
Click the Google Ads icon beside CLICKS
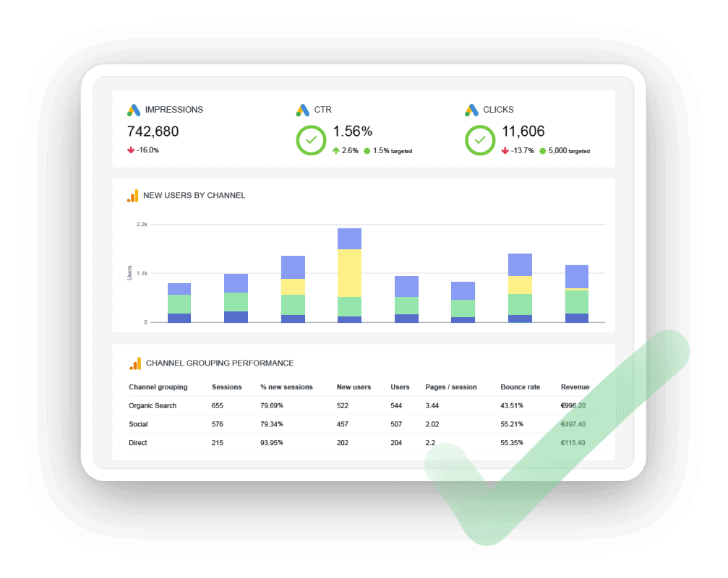click(x=470, y=110)
